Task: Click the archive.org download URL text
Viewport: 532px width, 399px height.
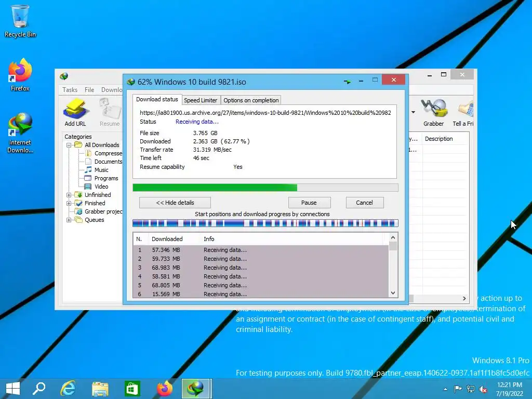Action: click(265, 113)
